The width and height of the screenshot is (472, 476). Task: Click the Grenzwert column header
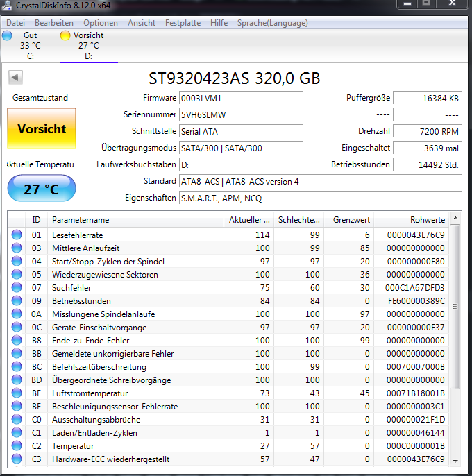[348, 220]
